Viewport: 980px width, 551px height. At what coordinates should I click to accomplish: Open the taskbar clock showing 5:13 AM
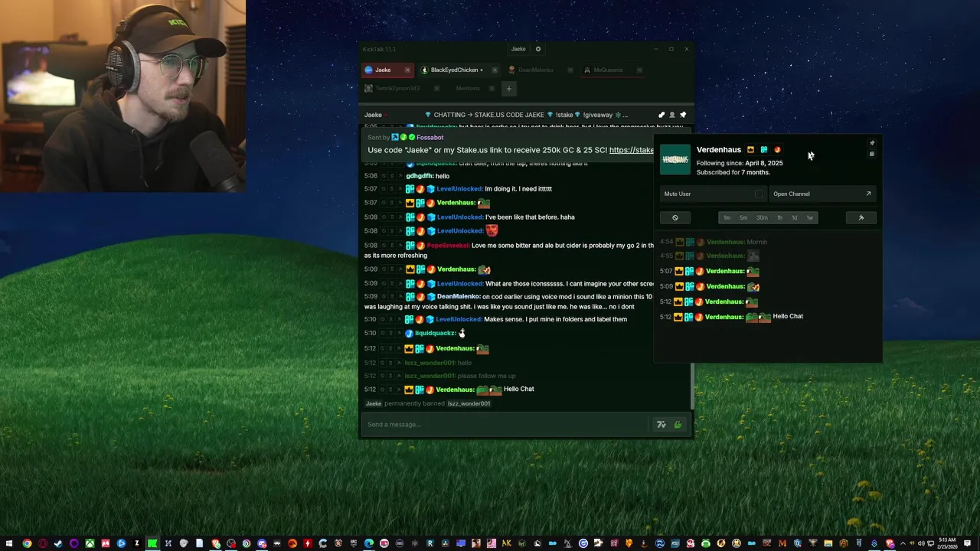point(947,543)
